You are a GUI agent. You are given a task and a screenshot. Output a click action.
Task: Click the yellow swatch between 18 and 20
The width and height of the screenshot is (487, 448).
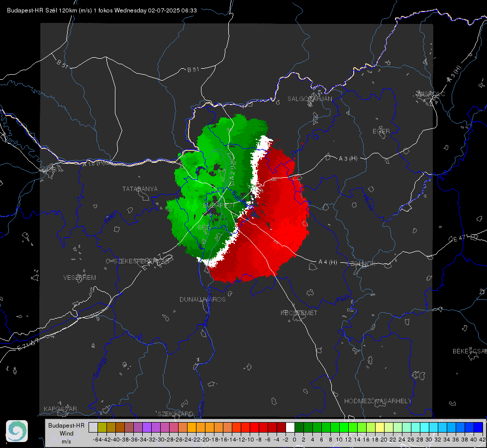click(380, 427)
